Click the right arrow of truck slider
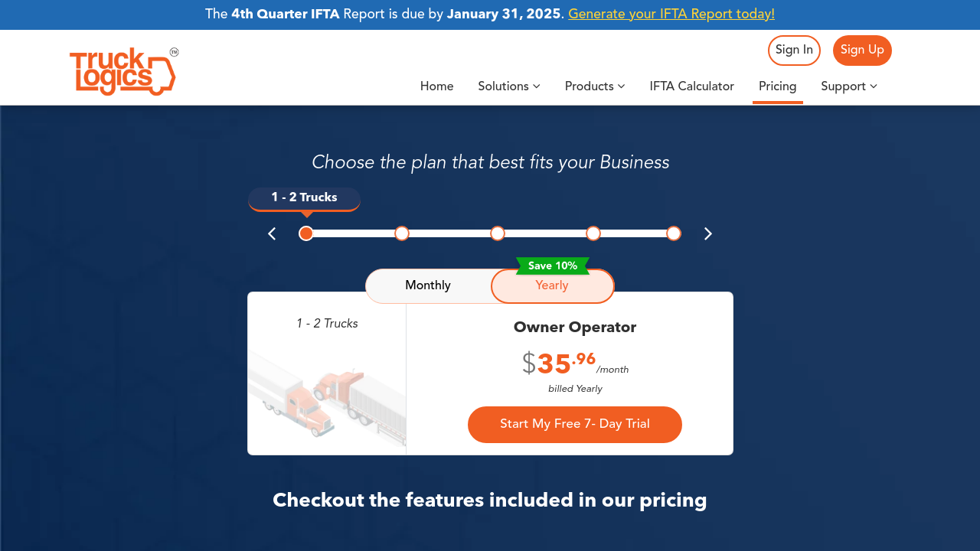980x551 pixels. tap(708, 234)
